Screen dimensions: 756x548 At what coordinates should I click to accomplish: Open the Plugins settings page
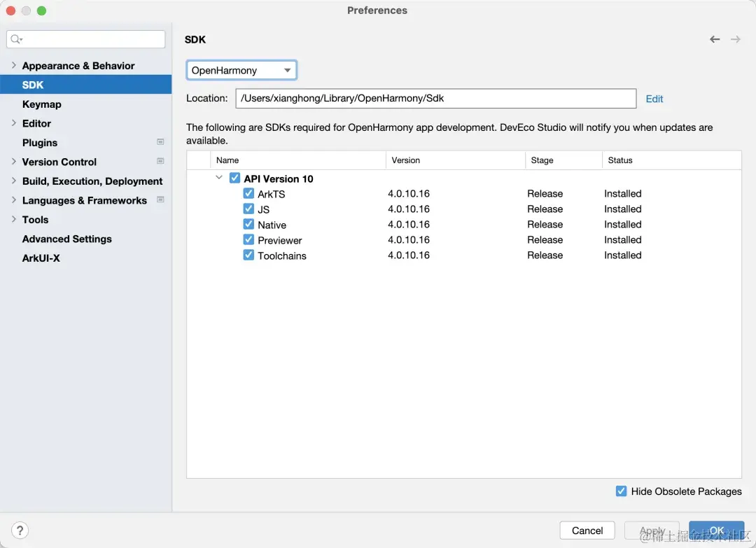(39, 143)
